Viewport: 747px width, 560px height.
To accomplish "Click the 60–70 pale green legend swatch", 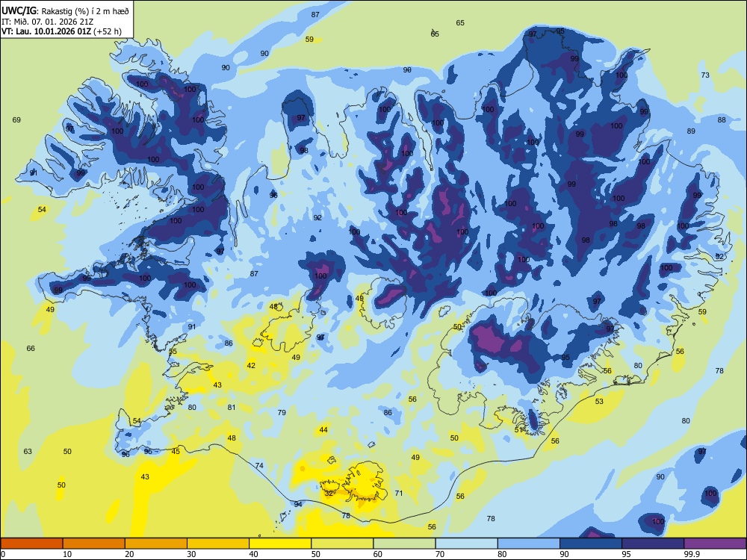I will [x=404, y=544].
